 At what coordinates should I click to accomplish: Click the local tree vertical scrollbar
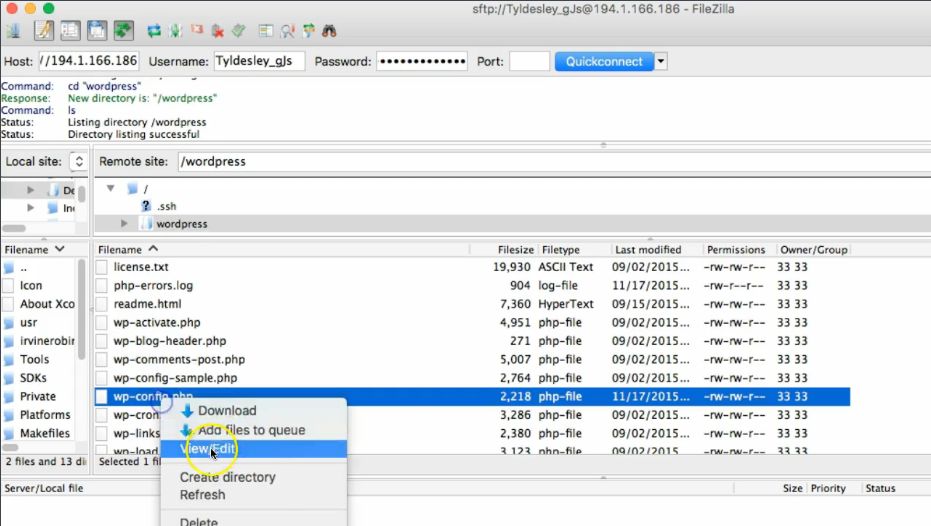82,194
